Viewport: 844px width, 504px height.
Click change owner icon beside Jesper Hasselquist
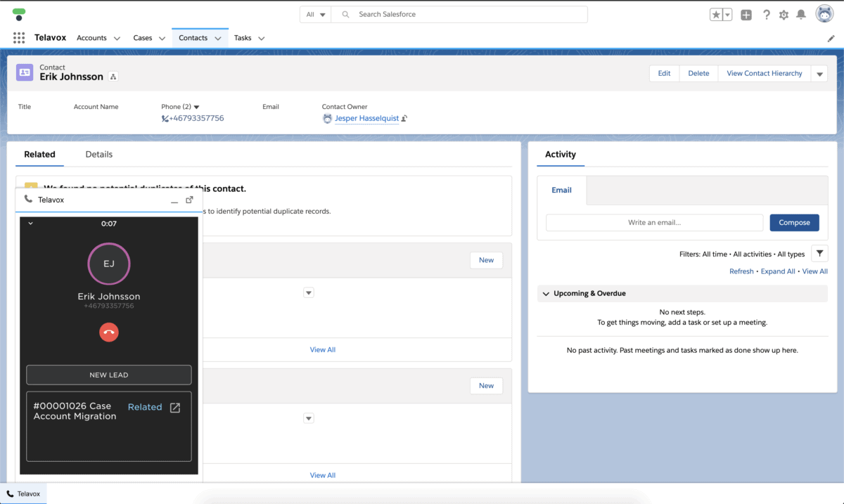(x=404, y=119)
